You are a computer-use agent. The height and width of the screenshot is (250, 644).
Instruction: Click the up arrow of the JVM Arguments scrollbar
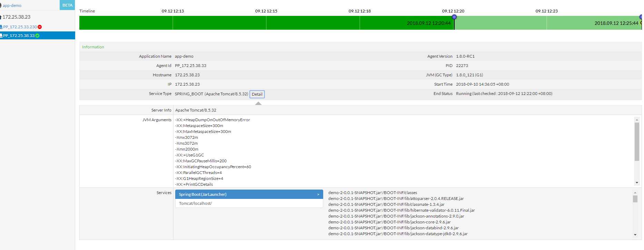pyautogui.click(x=637, y=120)
